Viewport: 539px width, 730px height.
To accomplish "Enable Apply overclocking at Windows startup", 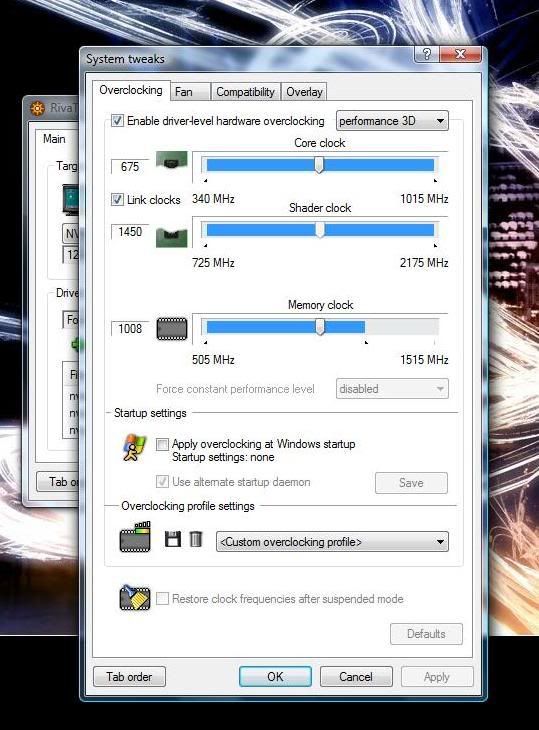I will pos(162,444).
